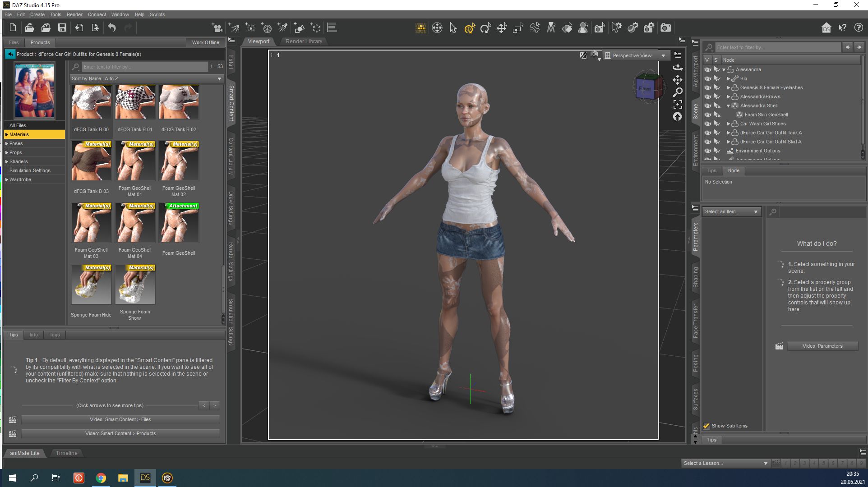Select the Rotate tool in toolbar
Image resolution: width=868 pixels, height=487 pixels.
click(x=485, y=28)
